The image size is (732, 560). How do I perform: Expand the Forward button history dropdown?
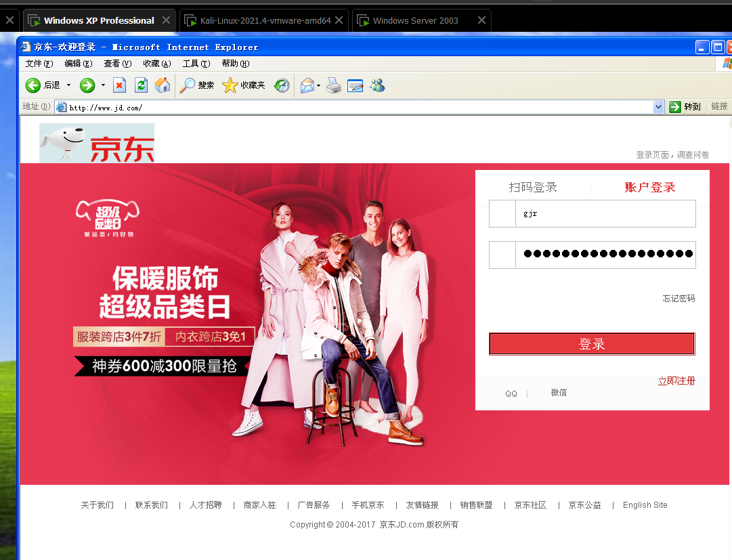pos(103,85)
